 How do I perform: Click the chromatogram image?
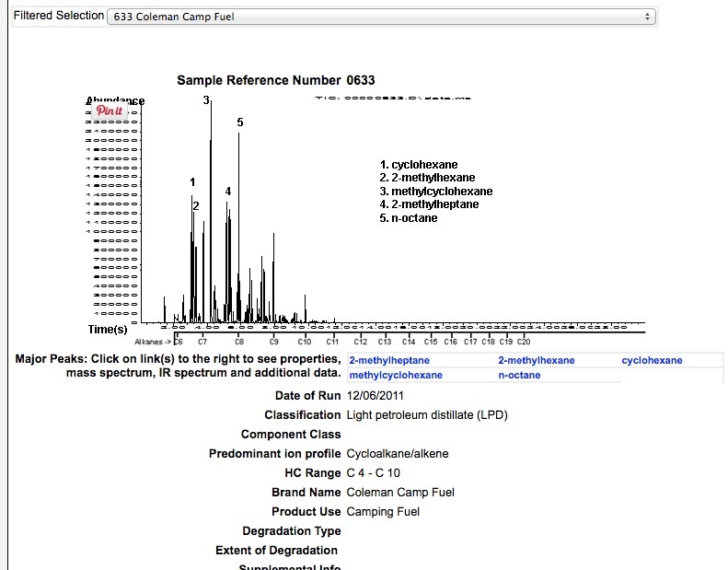(365, 221)
